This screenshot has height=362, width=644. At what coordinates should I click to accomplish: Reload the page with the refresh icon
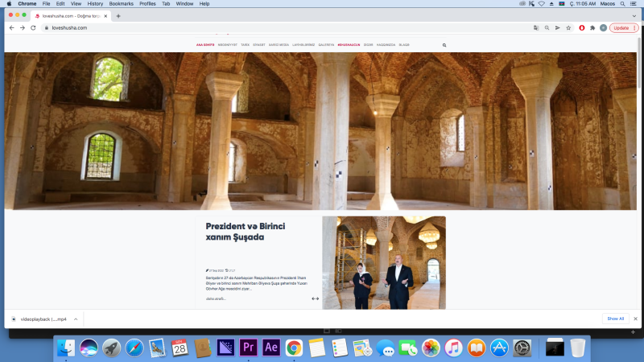(33, 27)
